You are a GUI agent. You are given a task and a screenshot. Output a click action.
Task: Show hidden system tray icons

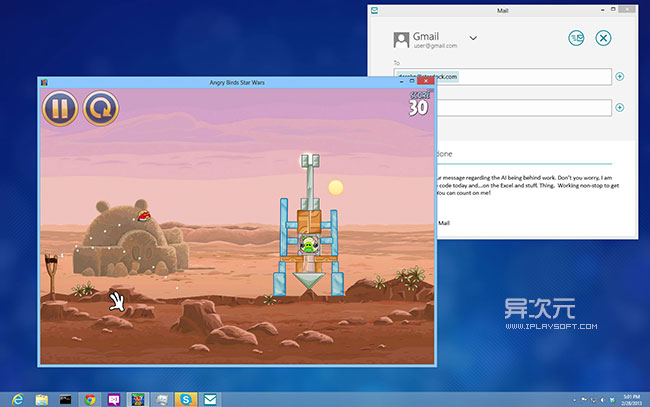574,400
